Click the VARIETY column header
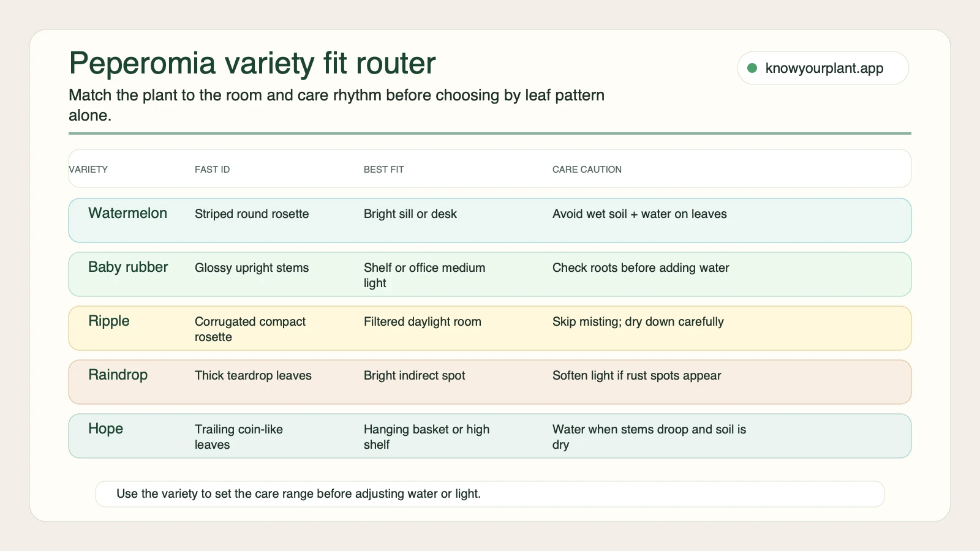 88,170
